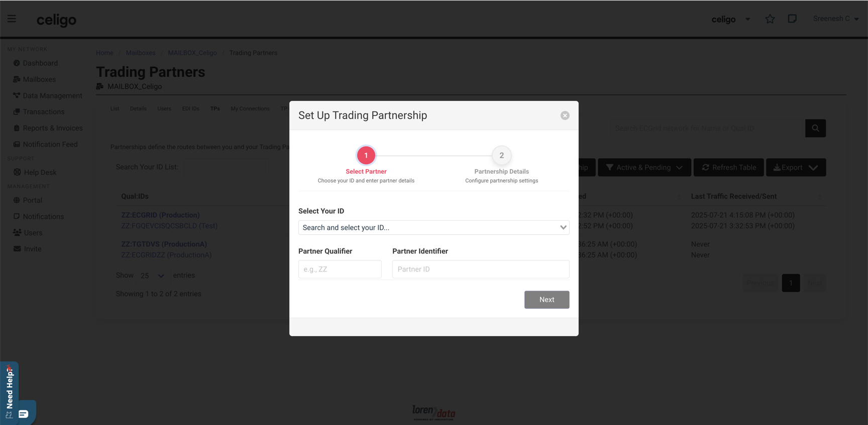Click the Reports & Invoices sidebar icon
The height and width of the screenshot is (425, 868).
coord(17,128)
